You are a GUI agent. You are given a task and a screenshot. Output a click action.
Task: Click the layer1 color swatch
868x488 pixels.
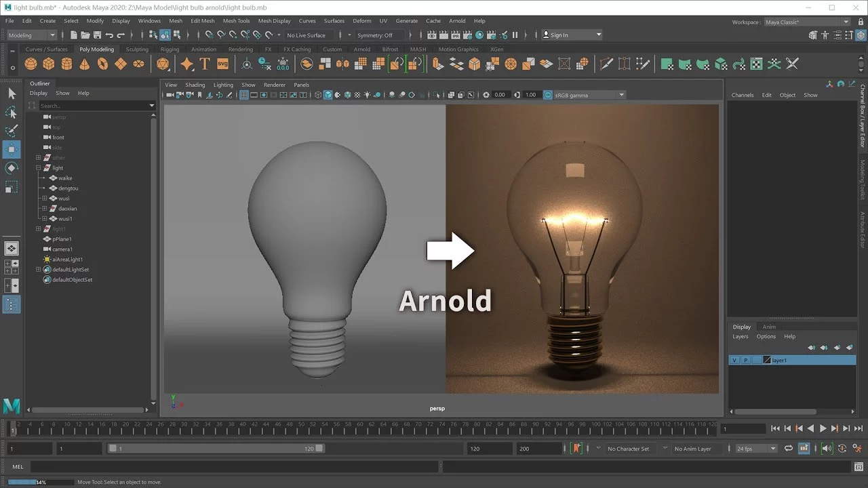click(768, 361)
